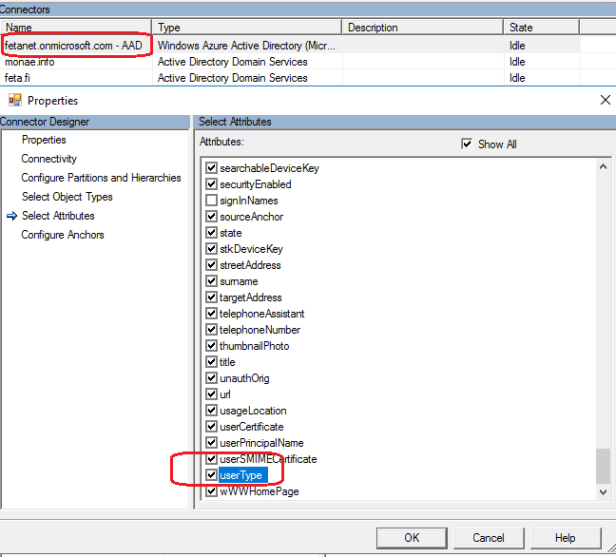The width and height of the screenshot is (616, 557).
Task: Open the Properties page in designer
Action: tap(44, 140)
